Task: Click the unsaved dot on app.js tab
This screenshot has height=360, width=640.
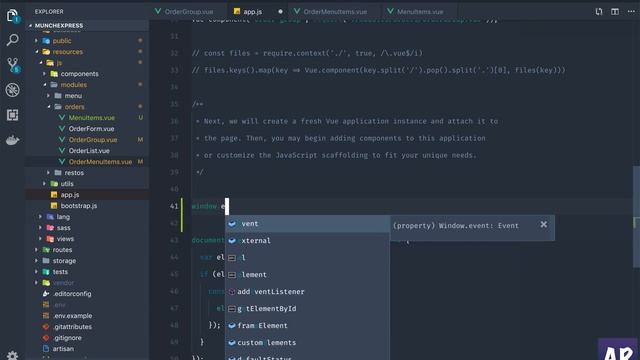Action: pyautogui.click(x=280, y=11)
